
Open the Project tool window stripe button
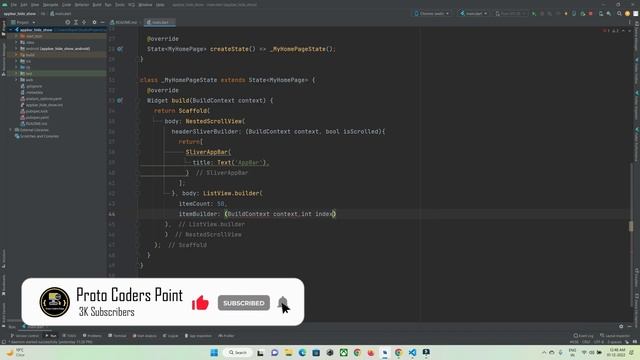(4, 28)
